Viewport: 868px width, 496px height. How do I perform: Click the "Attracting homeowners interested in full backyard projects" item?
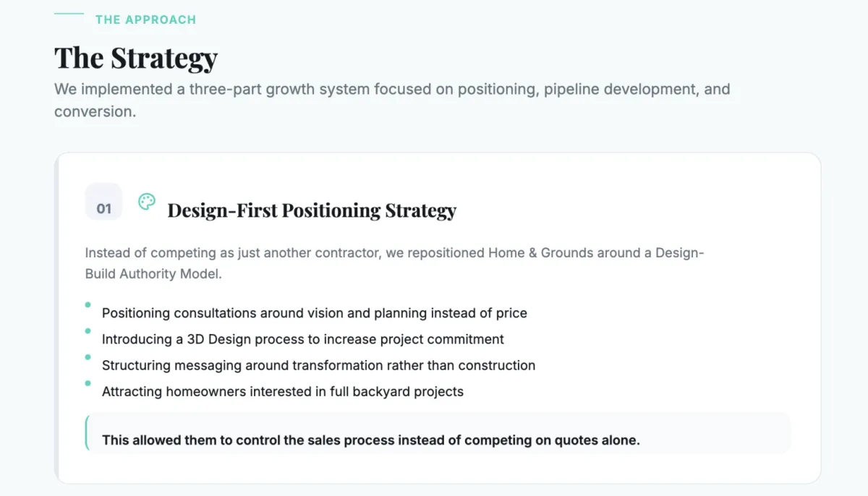click(282, 391)
